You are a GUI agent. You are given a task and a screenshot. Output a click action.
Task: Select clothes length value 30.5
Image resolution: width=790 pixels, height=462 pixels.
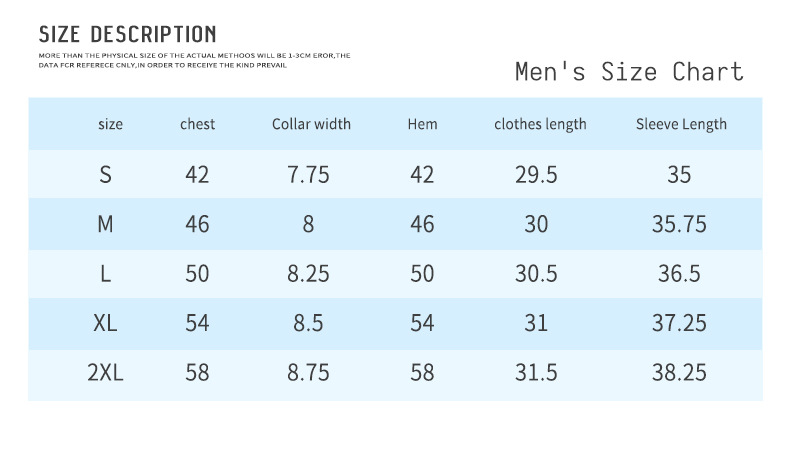tap(536, 274)
